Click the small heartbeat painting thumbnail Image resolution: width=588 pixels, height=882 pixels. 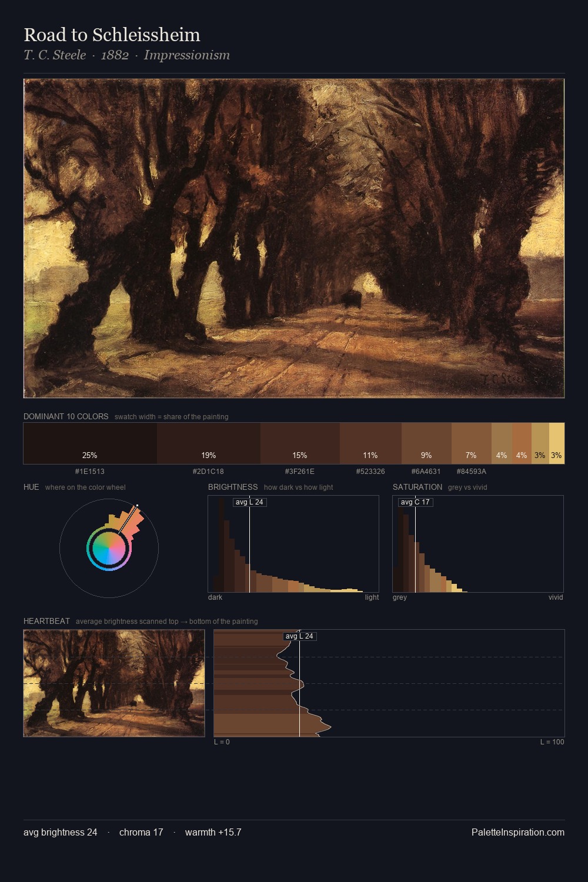pos(114,683)
